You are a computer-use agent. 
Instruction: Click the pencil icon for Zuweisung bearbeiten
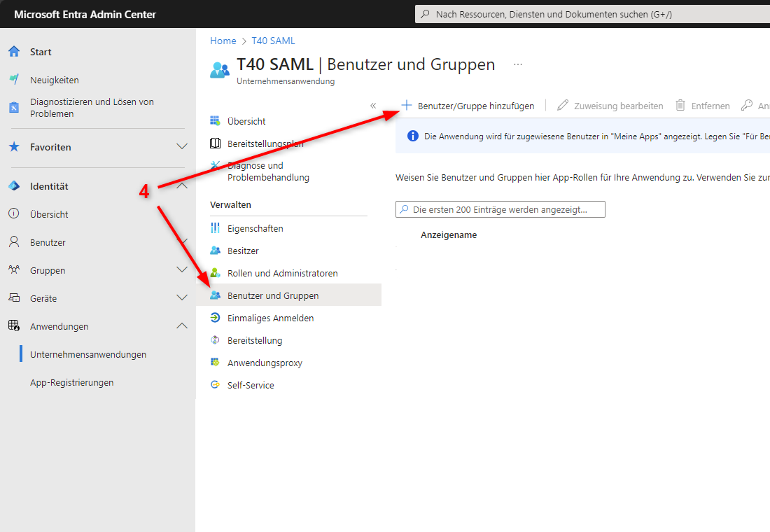tap(563, 105)
